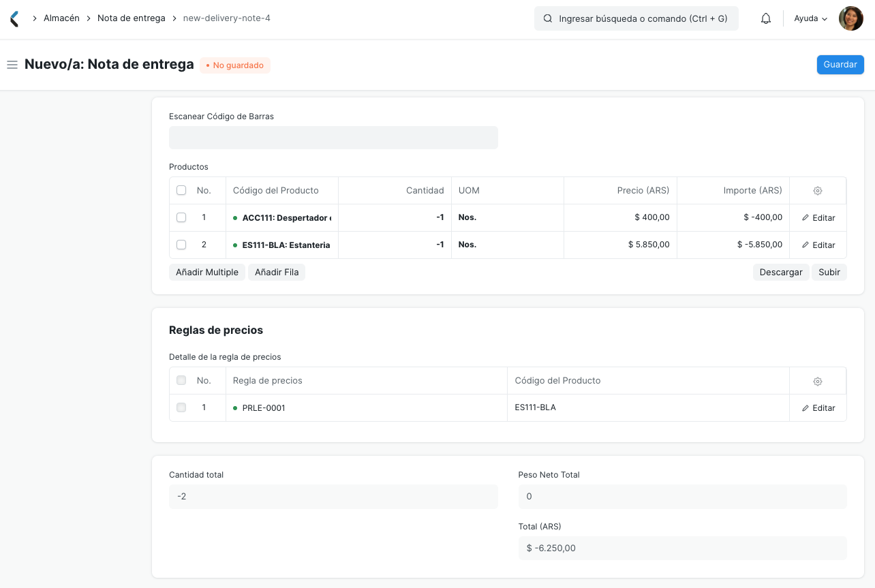
Task: Click Subir button
Action: (x=829, y=272)
